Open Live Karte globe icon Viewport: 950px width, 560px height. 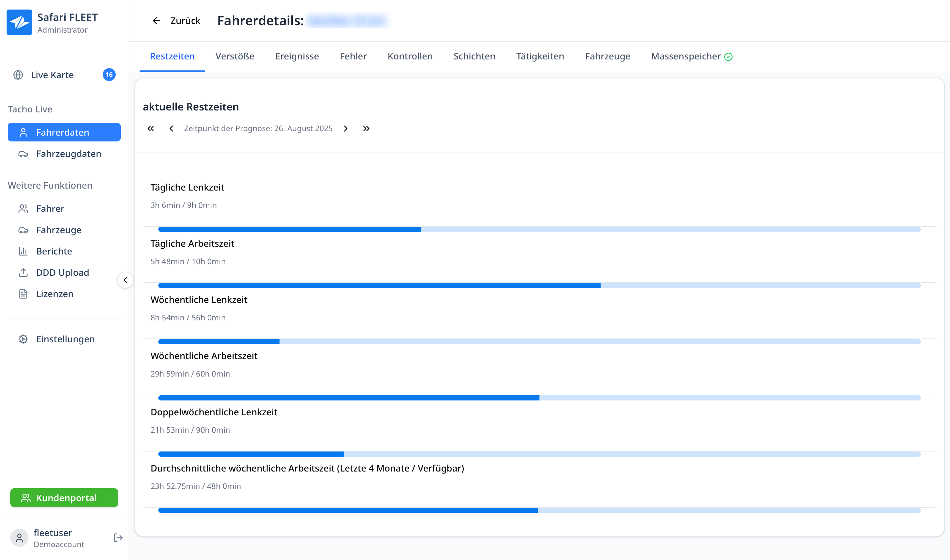pos(18,75)
